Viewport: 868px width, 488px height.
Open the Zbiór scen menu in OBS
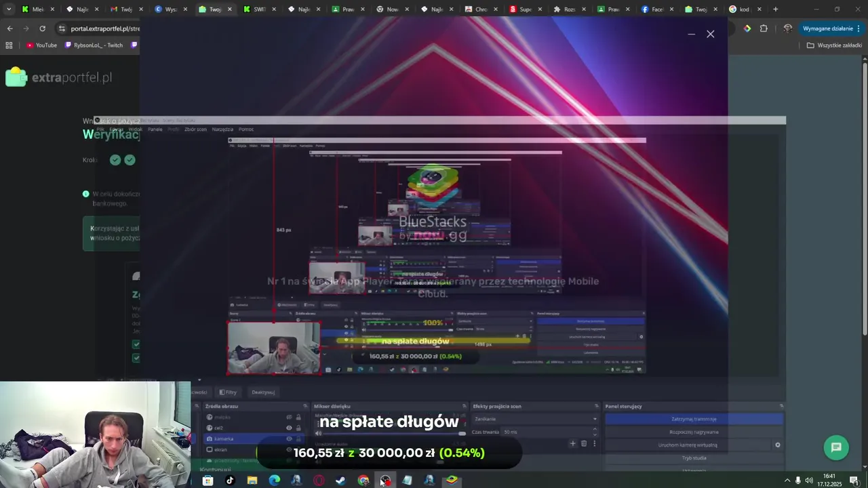click(x=196, y=129)
